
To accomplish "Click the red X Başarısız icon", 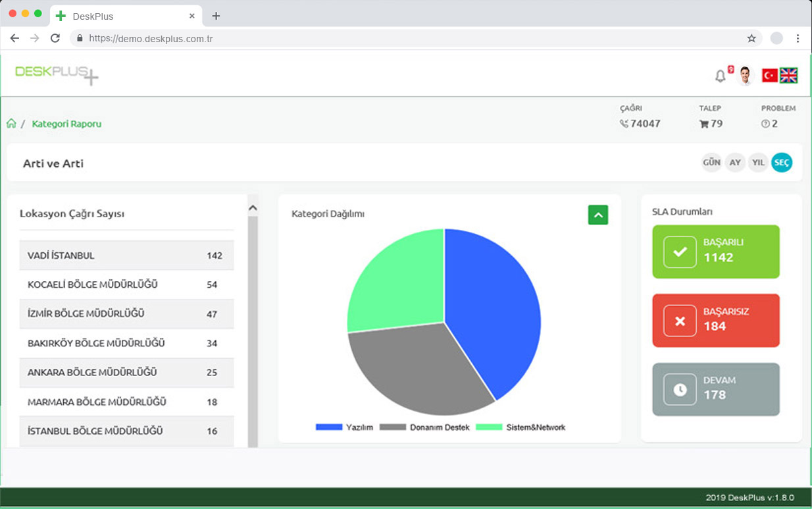I will click(680, 321).
